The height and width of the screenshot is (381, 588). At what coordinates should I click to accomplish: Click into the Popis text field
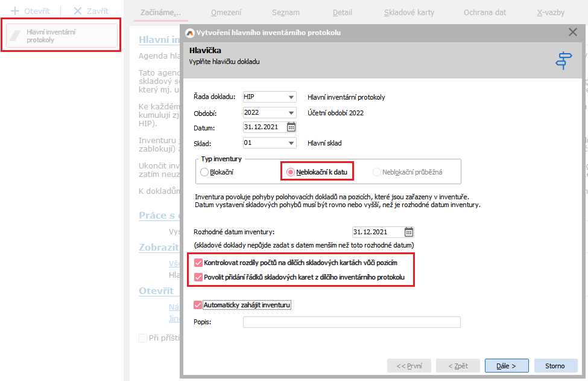tap(352, 322)
